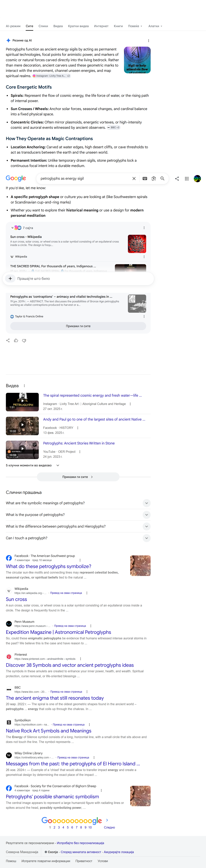The image size is (206, 868).
Task: Open the on-screen keyboard icon
Action: point(145,179)
